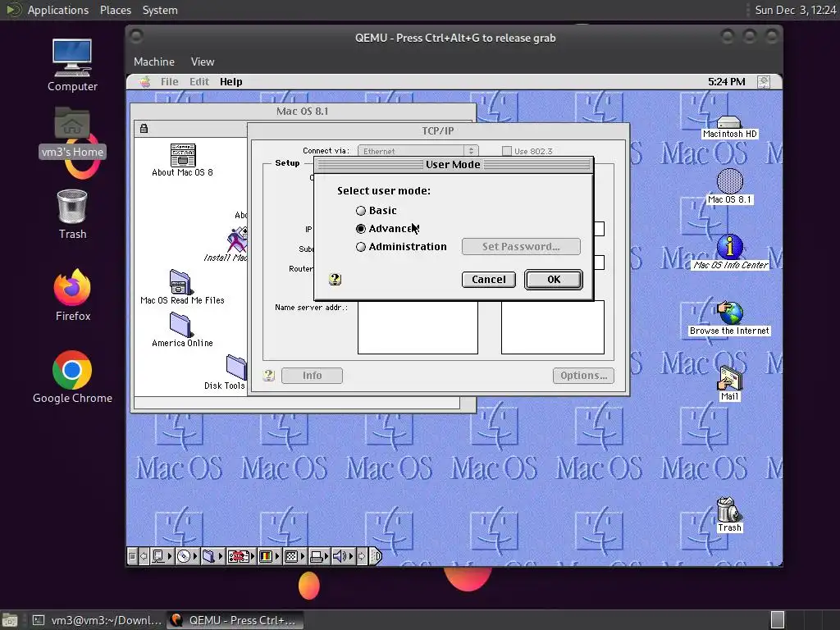Open Google Chrome desktop icon

coord(72,377)
